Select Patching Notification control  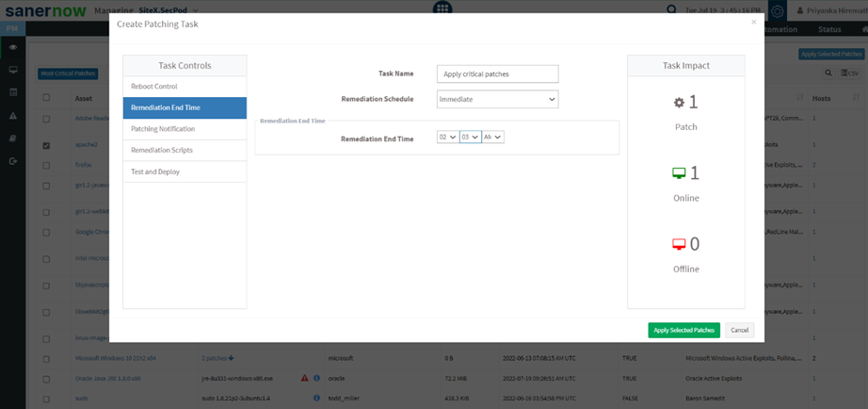185,128
